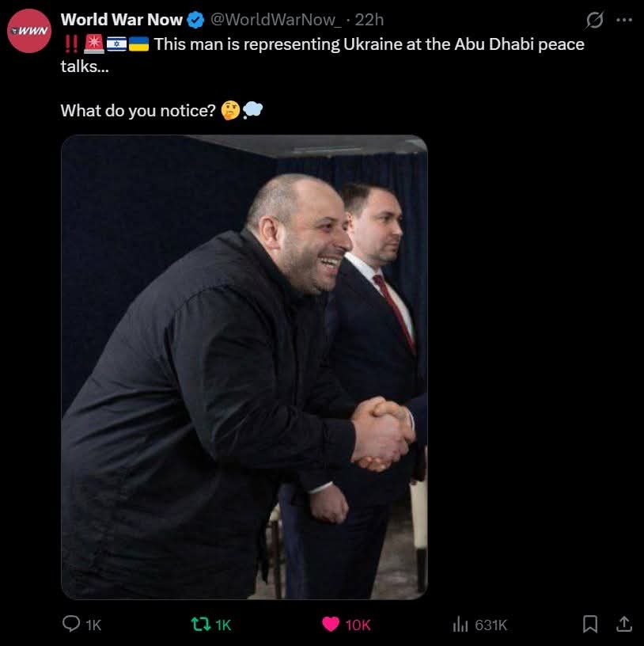View post analytics bar chart icon
The height and width of the screenshot is (646, 644).
pyautogui.click(x=460, y=624)
